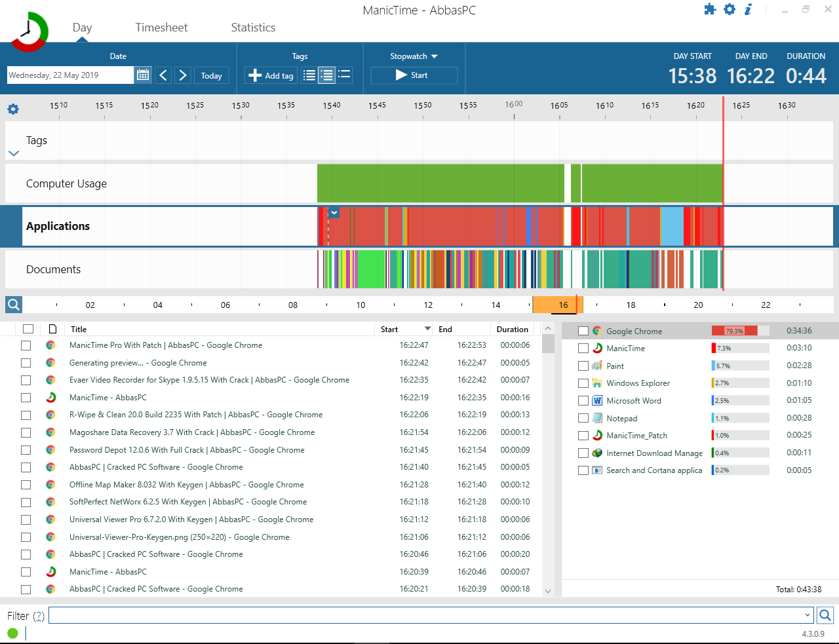Collapse the Tags timeline chevron
Screen dimensions: 839x644
(14, 153)
